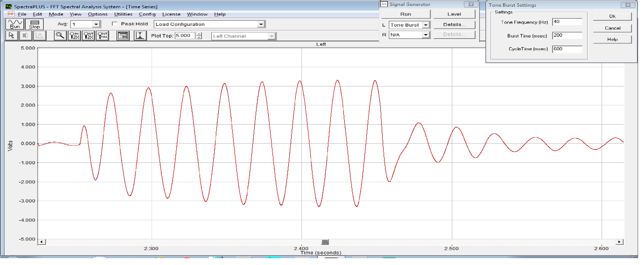Click the Zoom Out Full icon
This screenshot has width=644, height=265.
click(103, 36)
